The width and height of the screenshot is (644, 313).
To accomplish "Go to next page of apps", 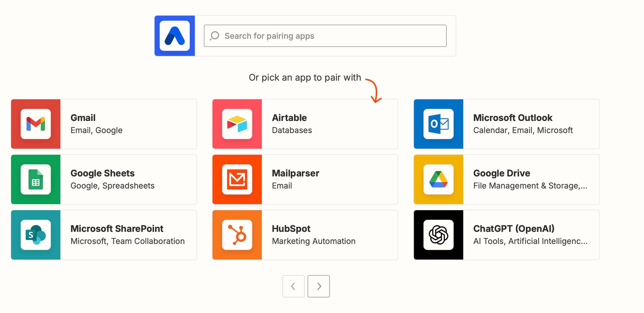I will (x=318, y=286).
